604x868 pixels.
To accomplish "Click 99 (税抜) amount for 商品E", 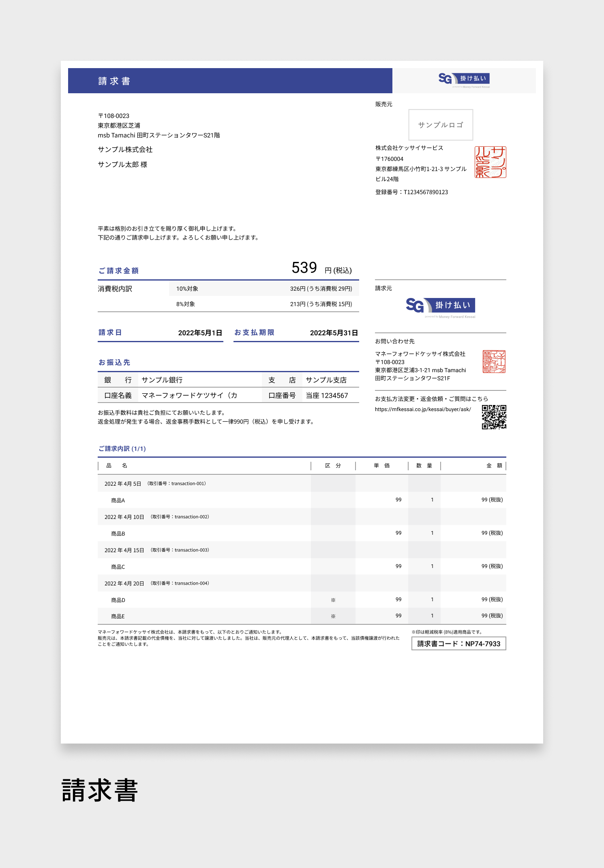I will (x=492, y=616).
